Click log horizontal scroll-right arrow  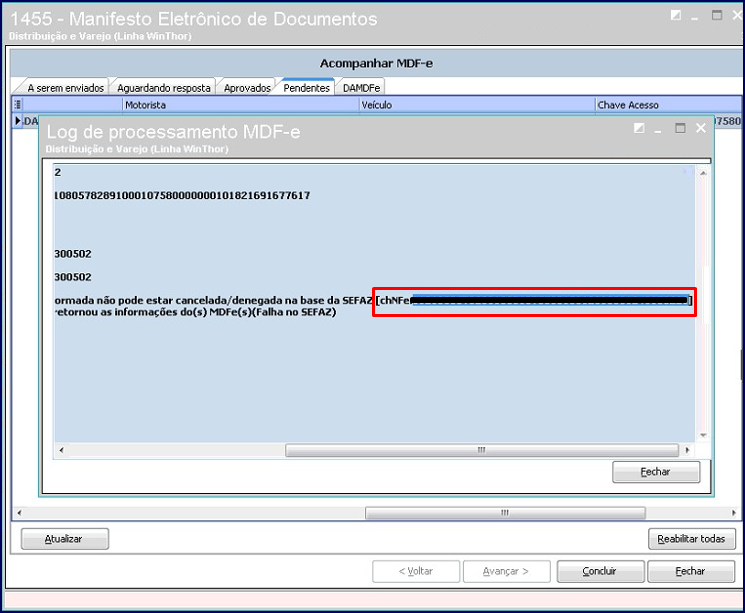(687, 450)
